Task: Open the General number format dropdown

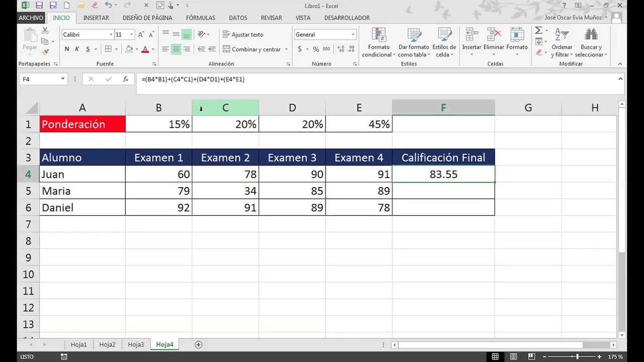Action: [353, 35]
